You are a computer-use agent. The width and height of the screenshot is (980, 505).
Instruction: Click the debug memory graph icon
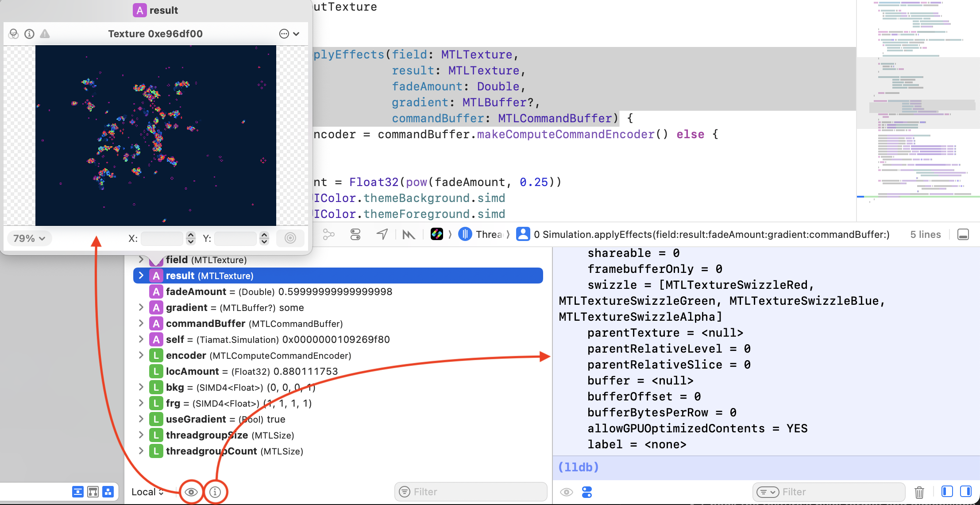[328, 234]
